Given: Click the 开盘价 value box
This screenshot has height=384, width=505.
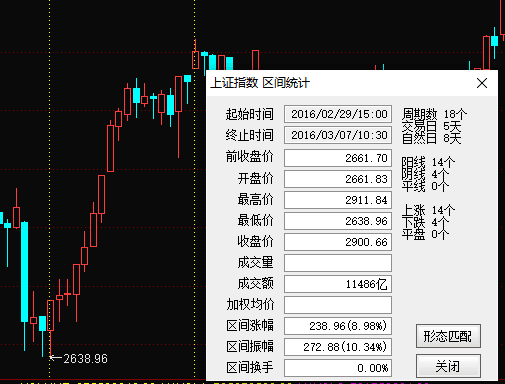Looking at the screenshot, I should point(338,179).
